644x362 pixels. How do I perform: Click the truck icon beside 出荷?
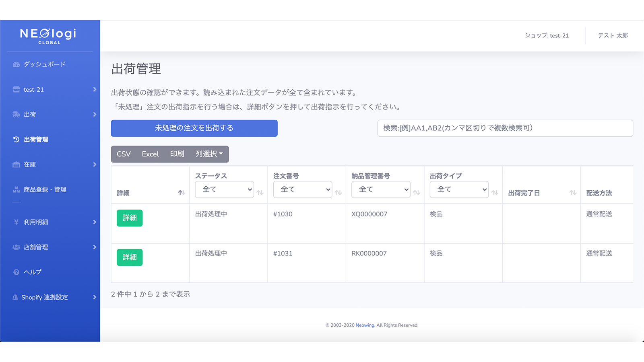pyautogui.click(x=16, y=115)
